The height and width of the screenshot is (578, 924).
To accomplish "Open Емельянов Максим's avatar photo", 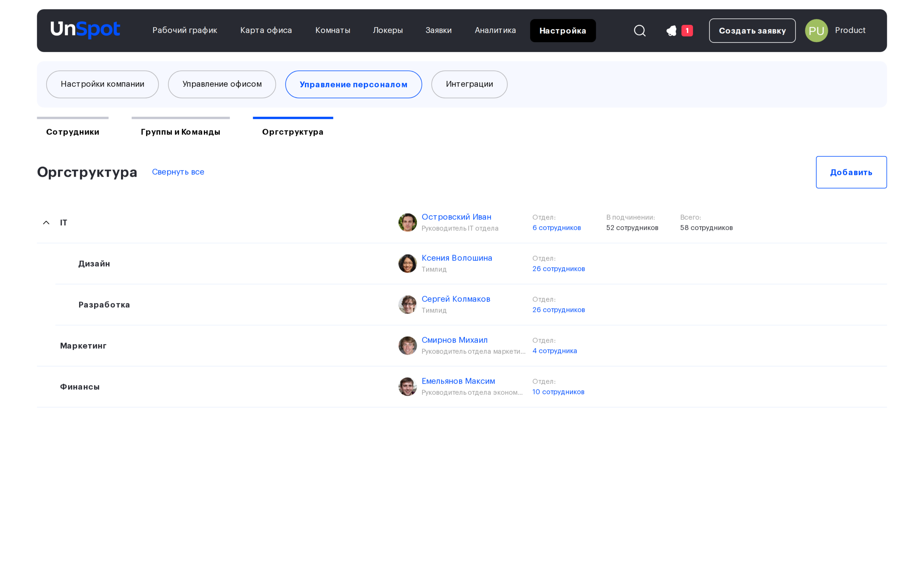I will tap(407, 387).
